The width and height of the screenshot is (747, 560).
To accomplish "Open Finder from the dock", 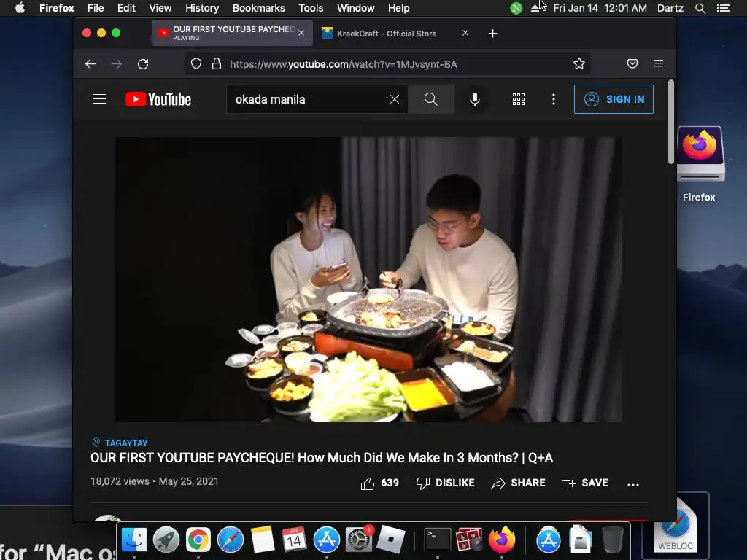I will coord(134,540).
